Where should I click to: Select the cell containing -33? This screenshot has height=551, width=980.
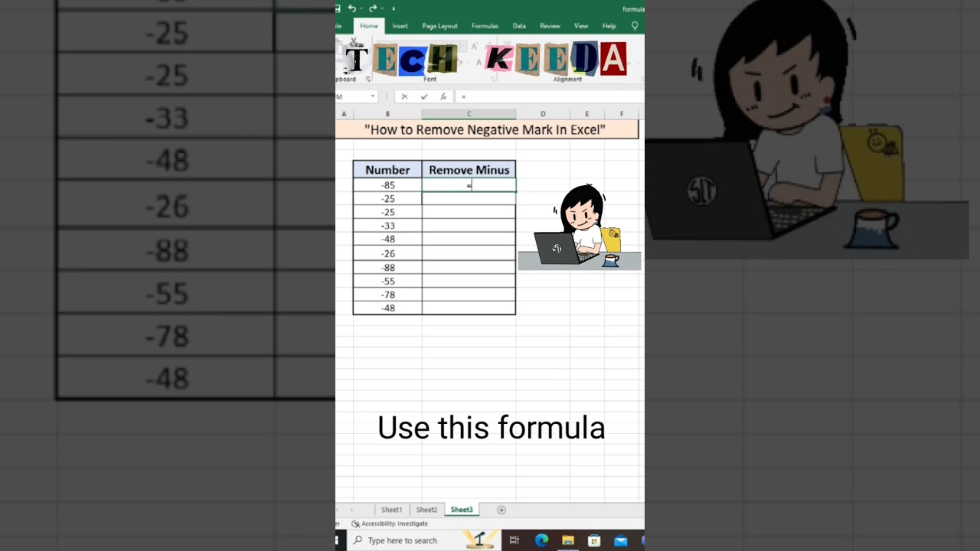point(387,226)
